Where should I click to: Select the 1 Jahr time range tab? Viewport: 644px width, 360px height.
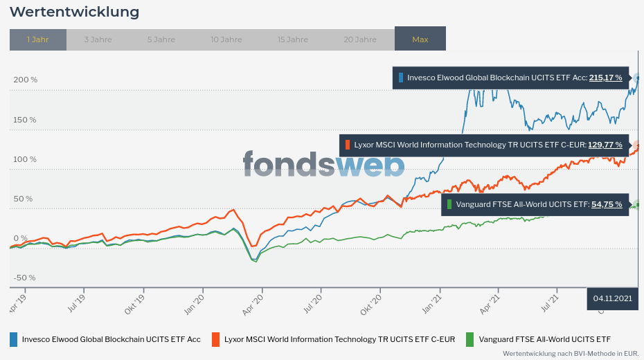38,39
